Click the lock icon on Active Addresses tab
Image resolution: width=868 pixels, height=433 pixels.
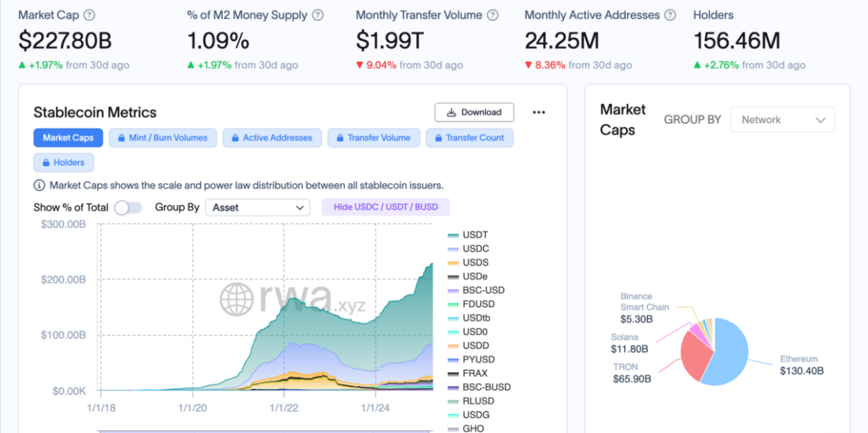point(235,138)
